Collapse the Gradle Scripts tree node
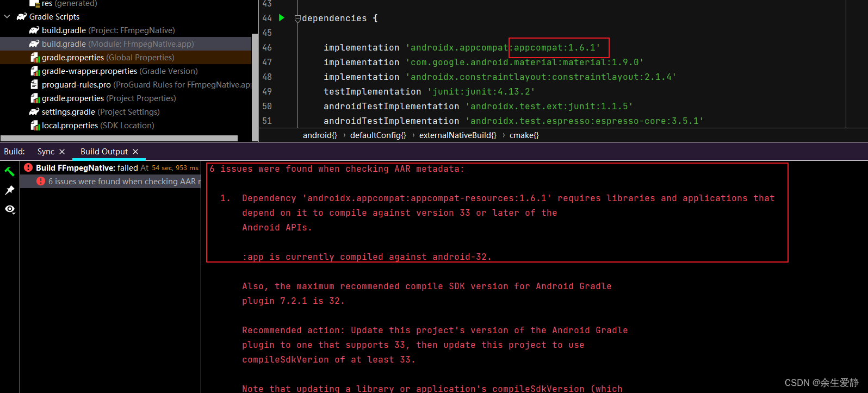 click(7, 17)
